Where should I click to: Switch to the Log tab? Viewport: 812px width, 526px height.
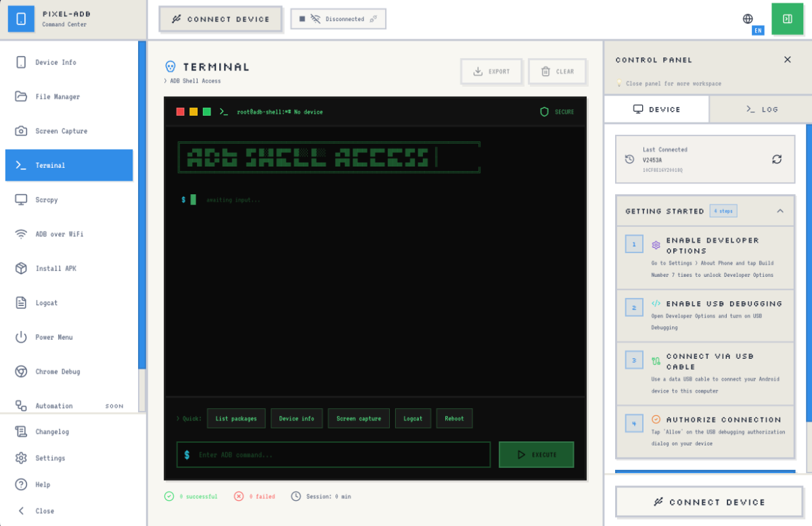click(x=761, y=109)
